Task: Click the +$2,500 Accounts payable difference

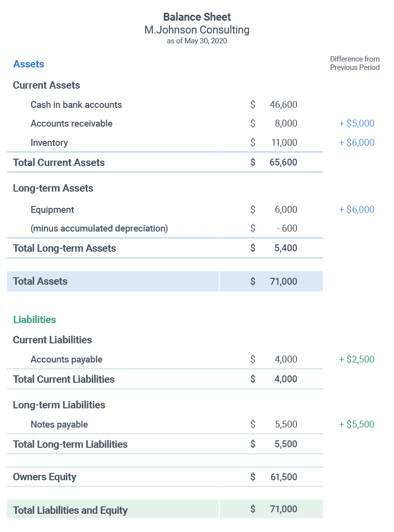Action: (x=357, y=360)
